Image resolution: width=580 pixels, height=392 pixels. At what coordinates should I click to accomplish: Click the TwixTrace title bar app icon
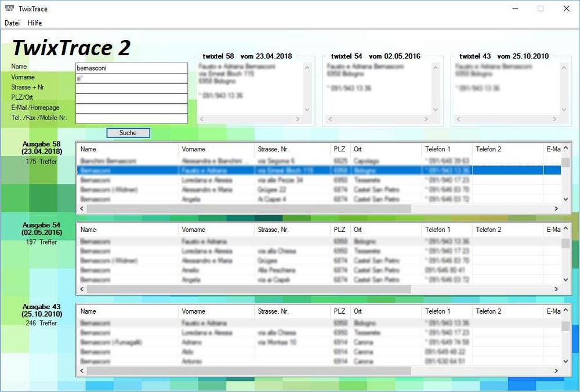(x=10, y=8)
